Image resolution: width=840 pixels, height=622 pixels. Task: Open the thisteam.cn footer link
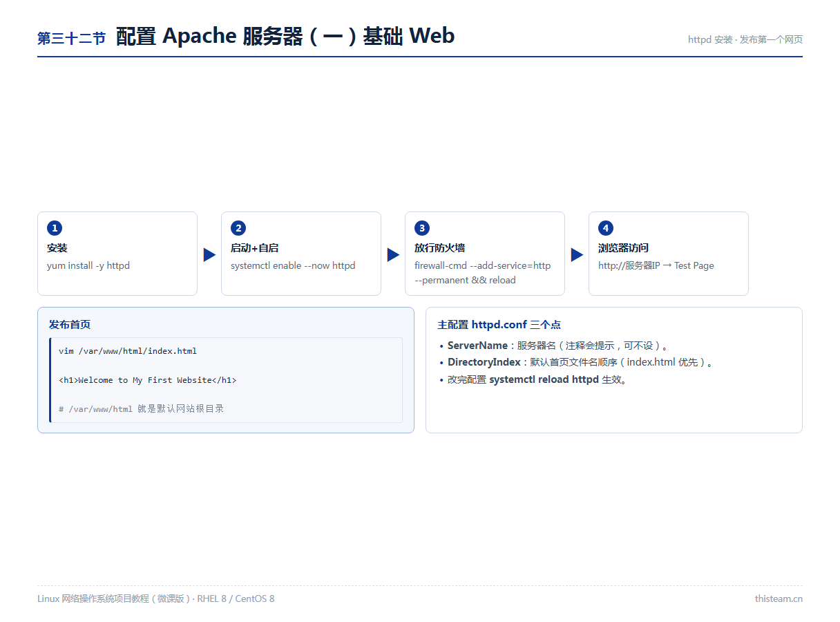[779, 599]
